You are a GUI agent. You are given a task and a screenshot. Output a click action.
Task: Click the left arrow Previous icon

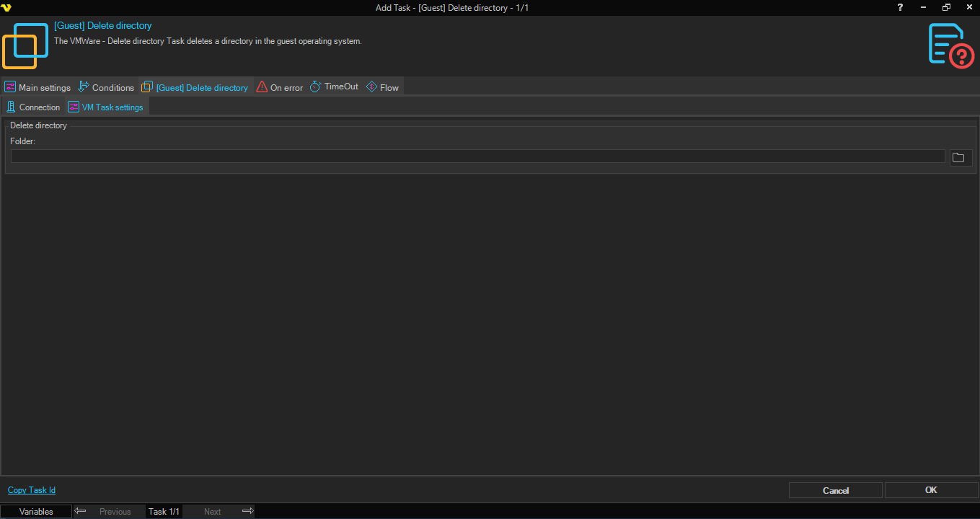pos(81,511)
